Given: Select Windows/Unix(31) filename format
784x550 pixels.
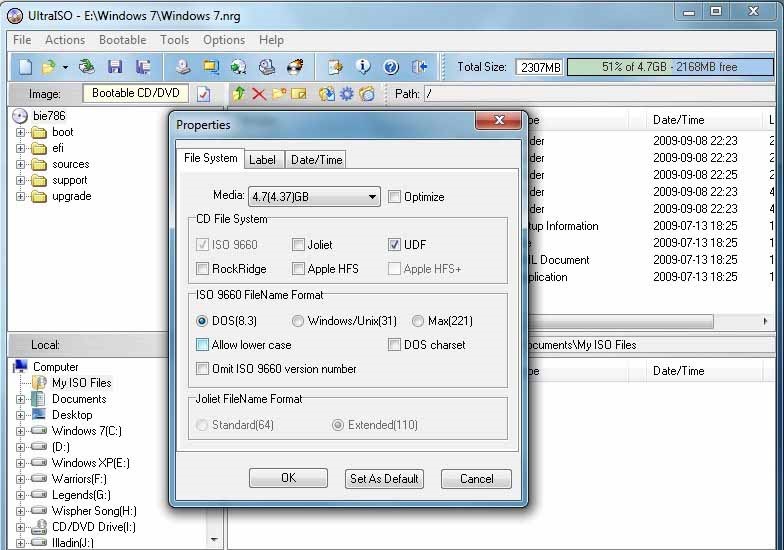Looking at the screenshot, I should click(x=298, y=320).
